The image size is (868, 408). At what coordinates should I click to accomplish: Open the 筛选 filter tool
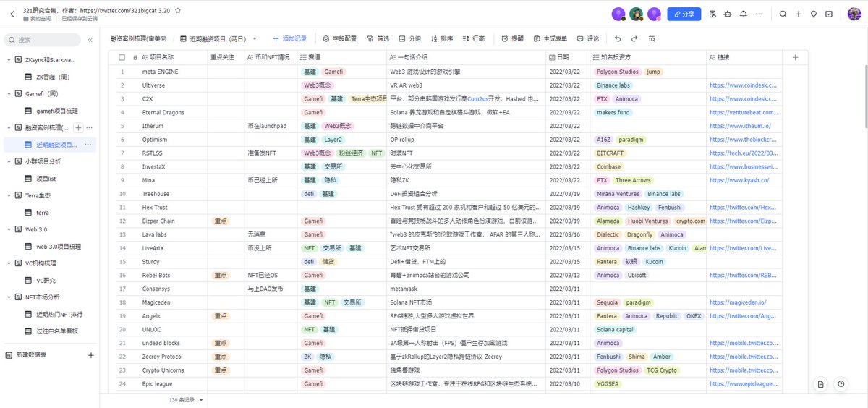(378, 38)
